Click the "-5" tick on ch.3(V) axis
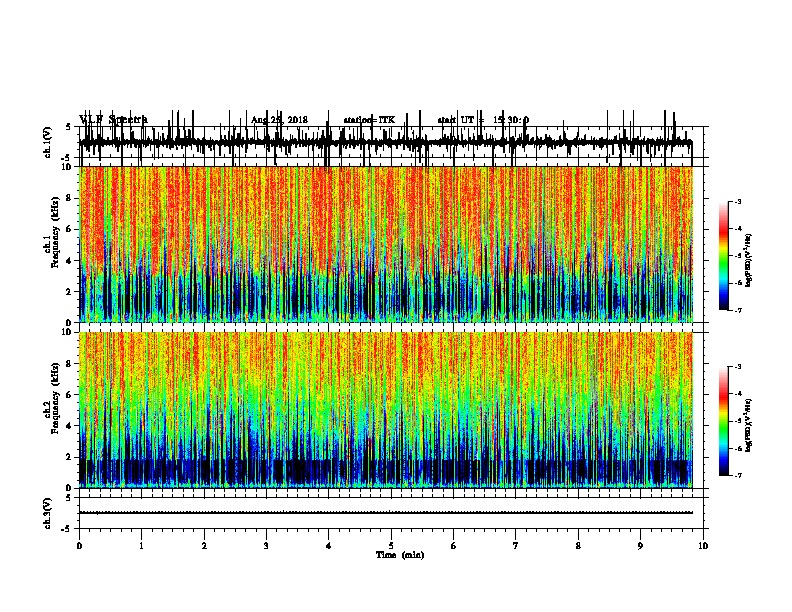 [67, 529]
